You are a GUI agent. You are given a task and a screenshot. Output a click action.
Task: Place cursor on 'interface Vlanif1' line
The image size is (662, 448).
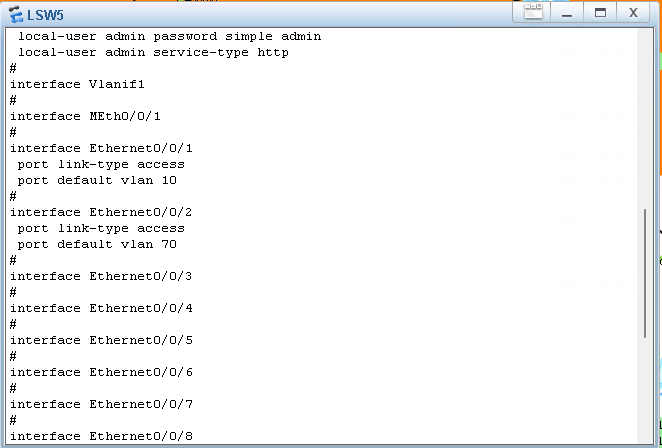click(x=77, y=84)
